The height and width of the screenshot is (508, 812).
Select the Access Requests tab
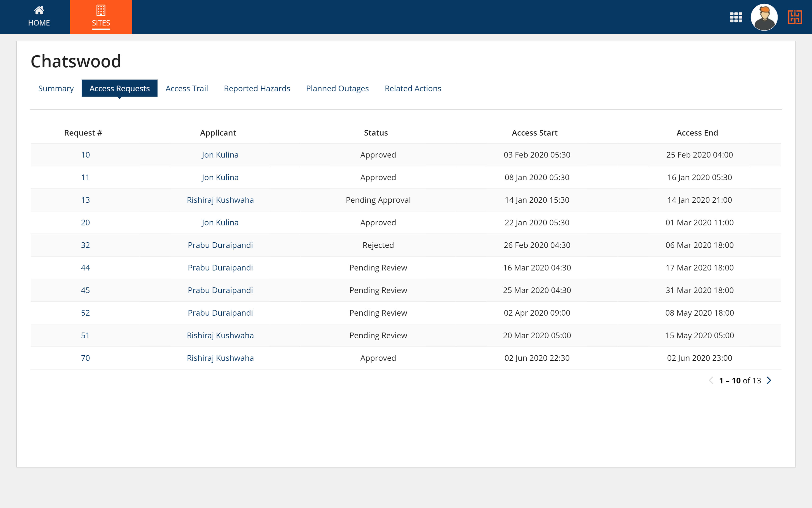[119, 88]
